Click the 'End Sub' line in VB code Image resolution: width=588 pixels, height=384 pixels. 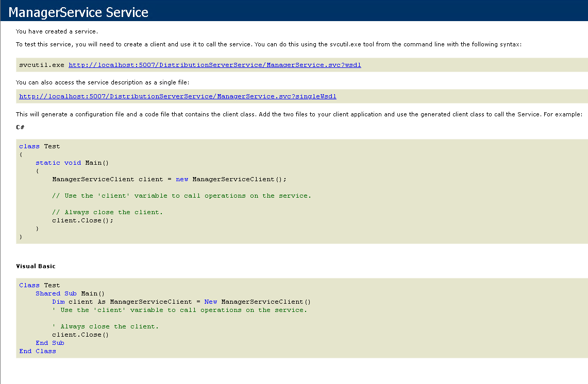coord(50,343)
